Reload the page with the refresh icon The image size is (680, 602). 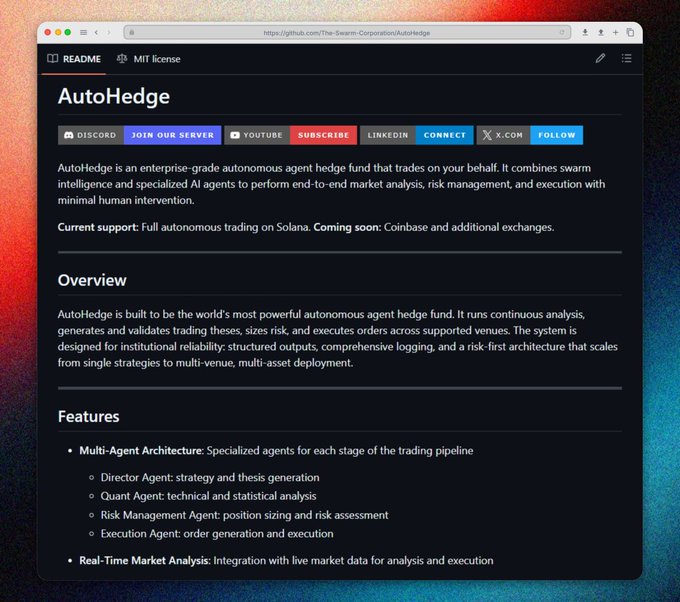pyautogui.click(x=562, y=33)
